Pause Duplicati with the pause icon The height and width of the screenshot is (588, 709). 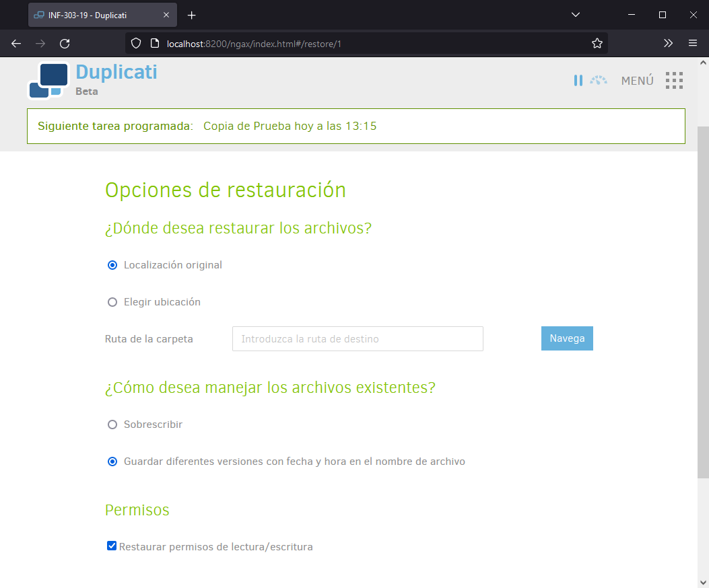[x=578, y=81]
